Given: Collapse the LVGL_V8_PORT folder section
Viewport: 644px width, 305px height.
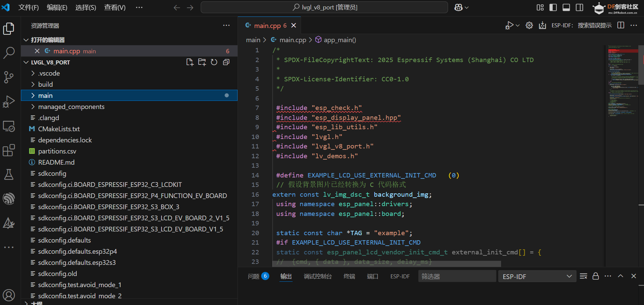Looking at the screenshot, I should point(26,62).
